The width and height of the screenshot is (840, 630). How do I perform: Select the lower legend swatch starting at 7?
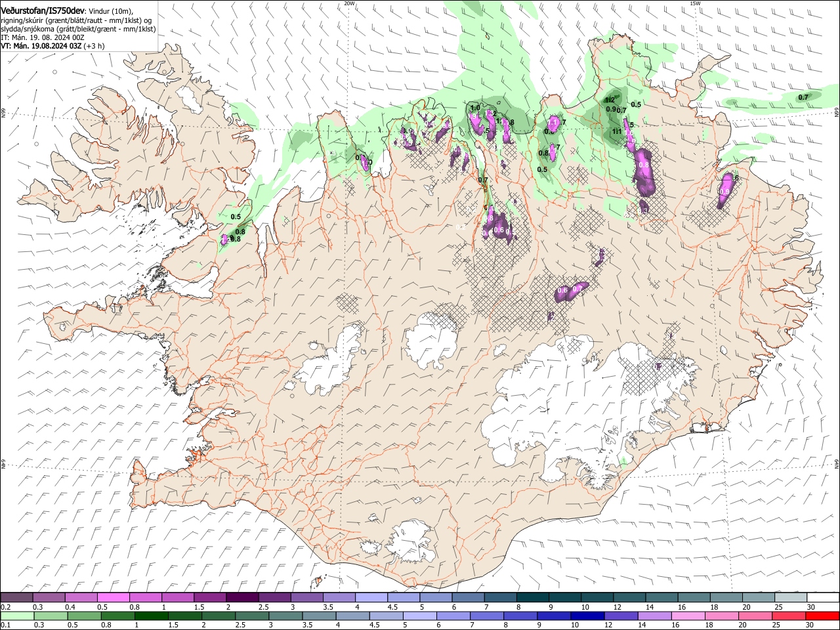(x=486, y=616)
